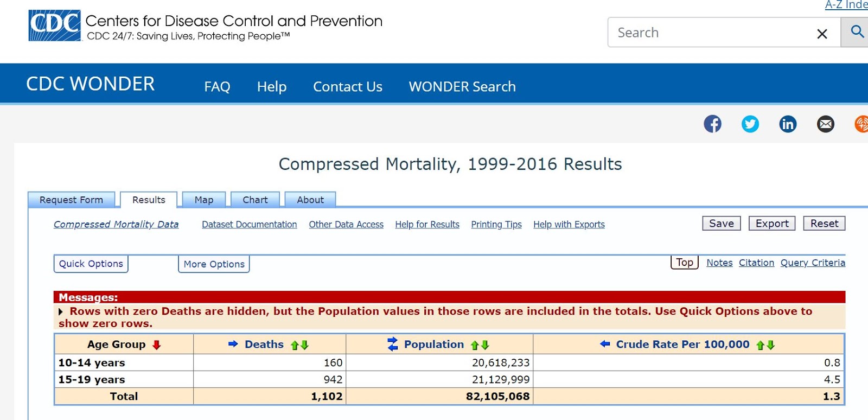868x420 pixels.
Task: Click deaths value 942
Action: [333, 379]
